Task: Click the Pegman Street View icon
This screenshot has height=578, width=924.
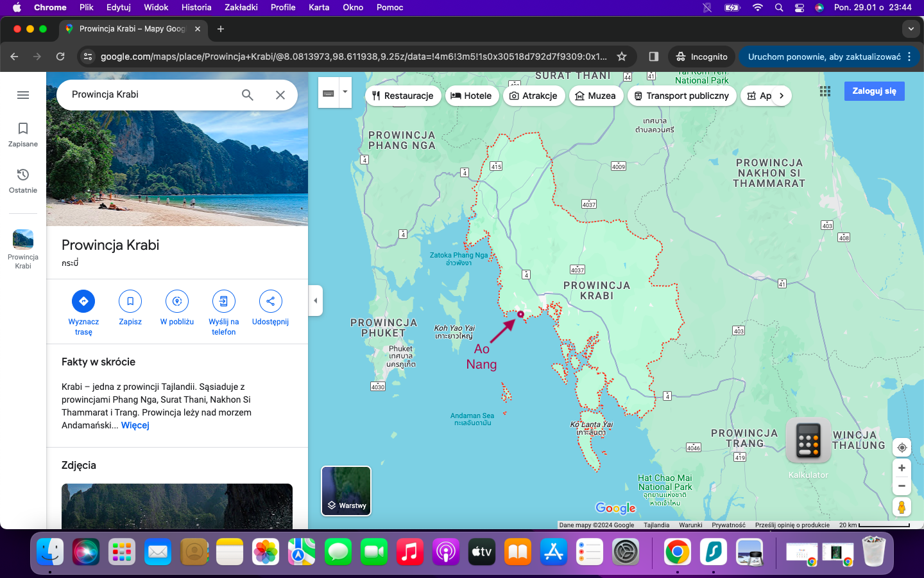Action: click(x=901, y=507)
